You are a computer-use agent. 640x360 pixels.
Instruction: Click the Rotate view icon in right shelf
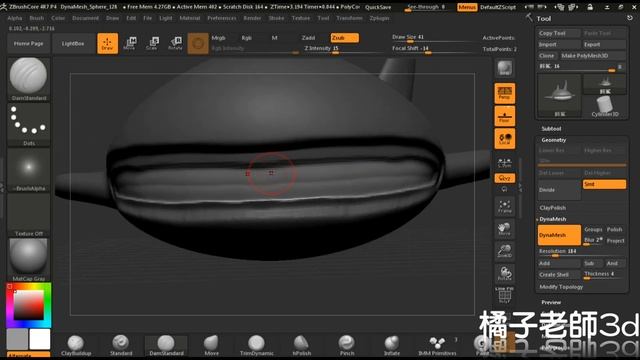pos(504,273)
